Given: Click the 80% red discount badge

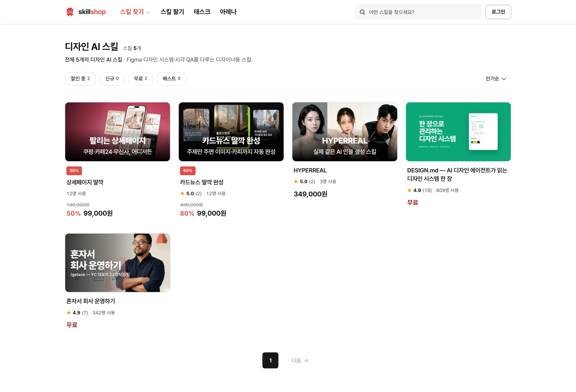Looking at the screenshot, I should coord(188,170).
